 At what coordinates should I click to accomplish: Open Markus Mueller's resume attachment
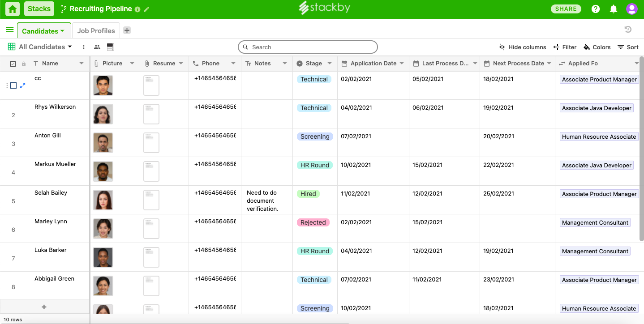(x=151, y=171)
